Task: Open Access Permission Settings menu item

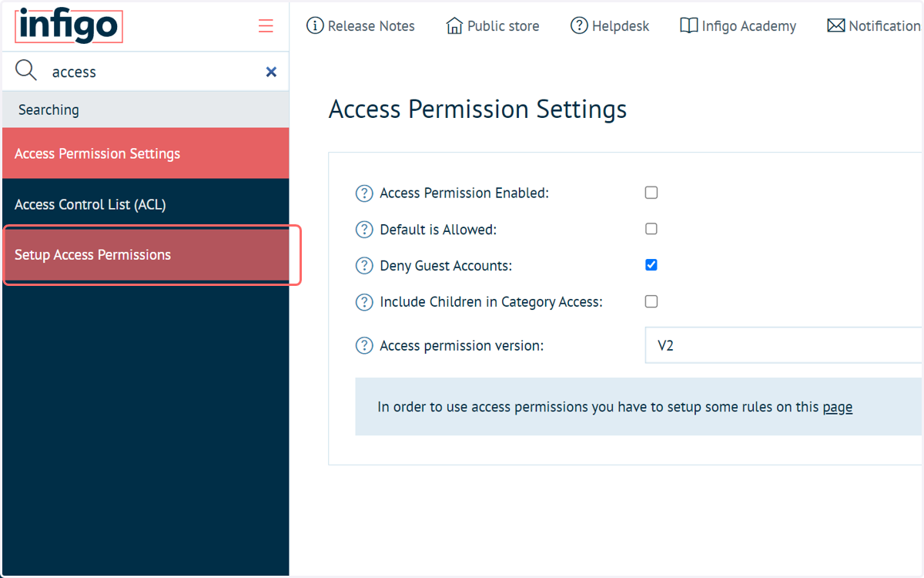Action: click(x=146, y=153)
